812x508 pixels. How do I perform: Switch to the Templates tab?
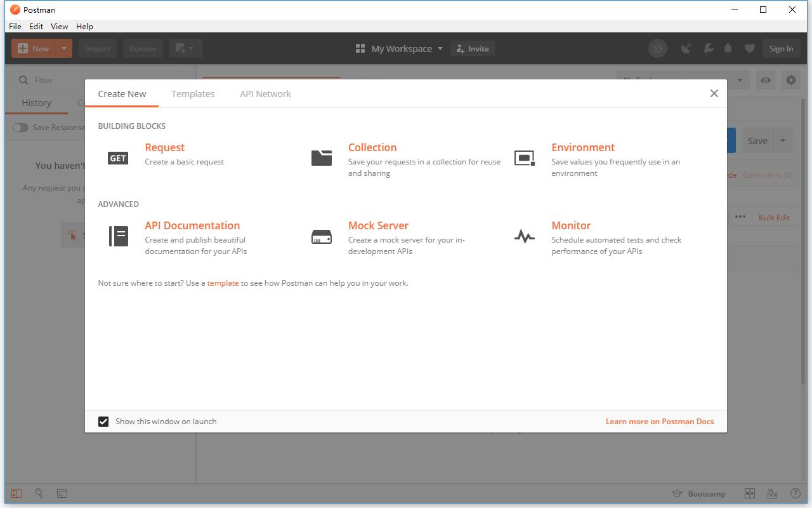point(193,93)
